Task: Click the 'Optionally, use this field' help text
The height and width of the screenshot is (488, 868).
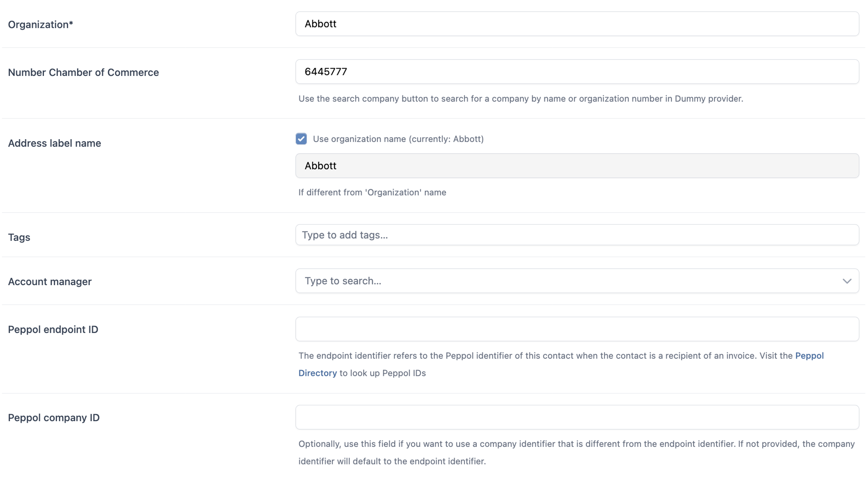Action: (x=576, y=452)
